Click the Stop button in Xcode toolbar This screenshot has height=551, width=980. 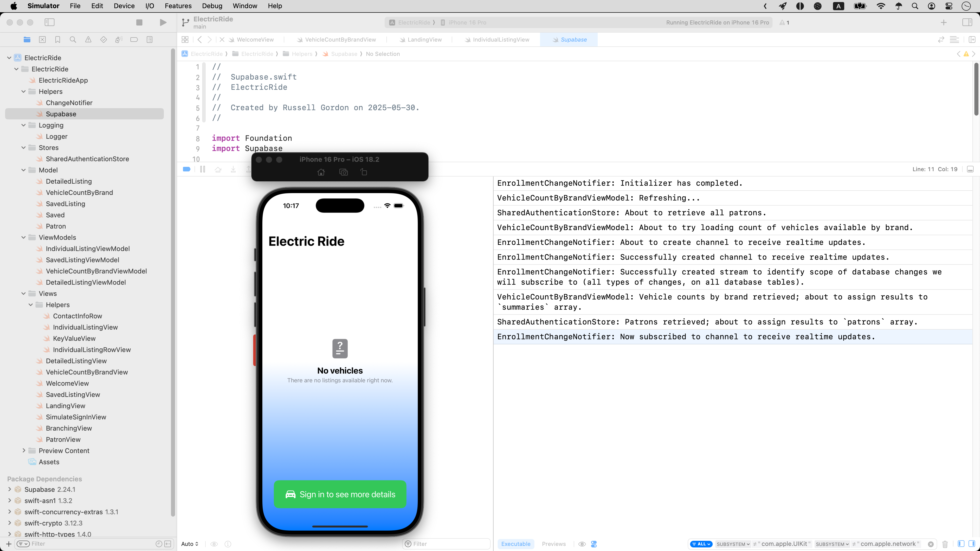coord(139,22)
